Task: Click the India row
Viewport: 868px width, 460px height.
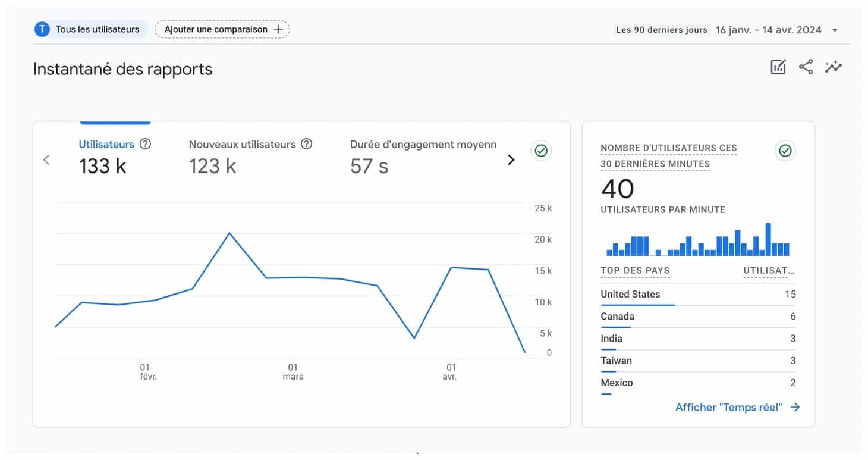Action: tap(698, 339)
